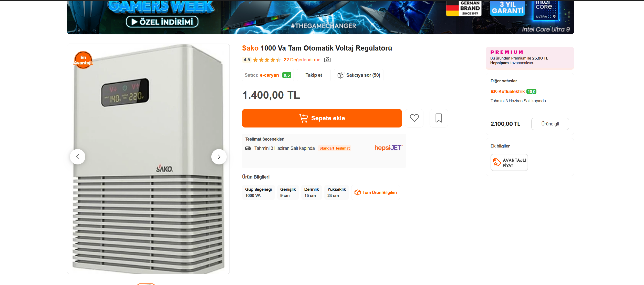644x285 pixels.
Task: Expand Tüm Ürün Bilgileri details
Action: pos(376,192)
